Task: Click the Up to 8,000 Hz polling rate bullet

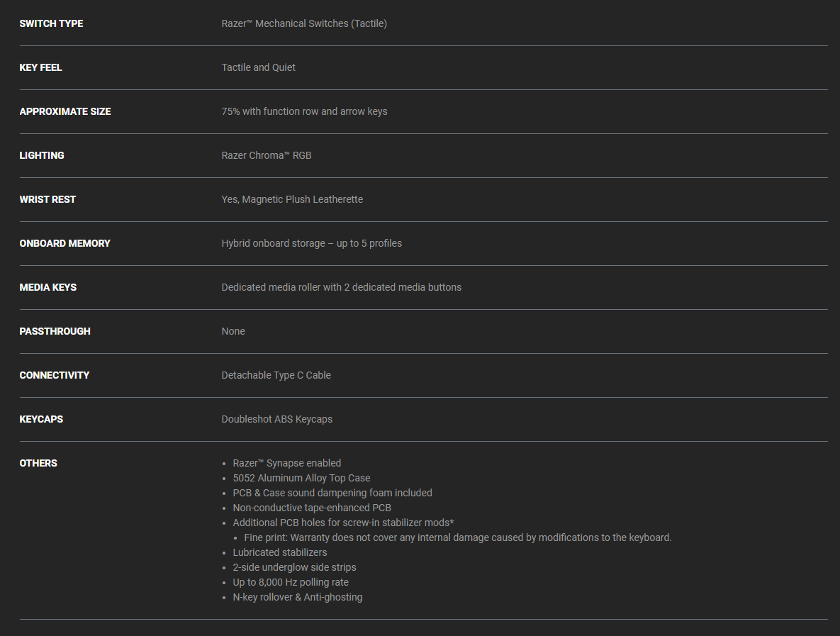Action: (291, 582)
